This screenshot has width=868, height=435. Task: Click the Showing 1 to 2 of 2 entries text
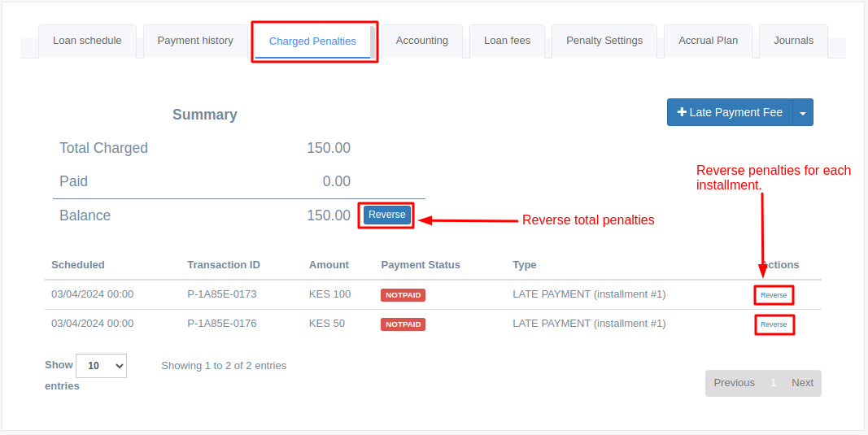(224, 366)
